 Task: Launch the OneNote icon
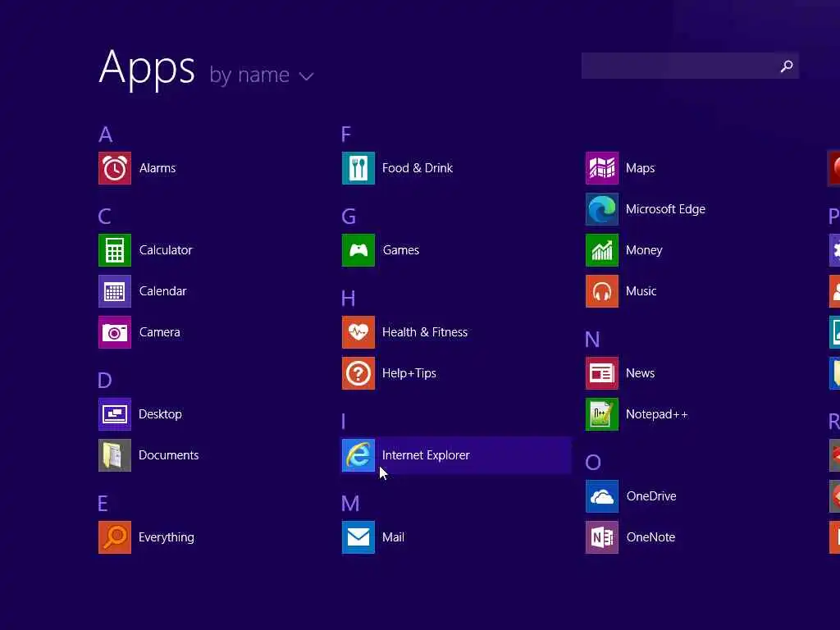point(602,537)
